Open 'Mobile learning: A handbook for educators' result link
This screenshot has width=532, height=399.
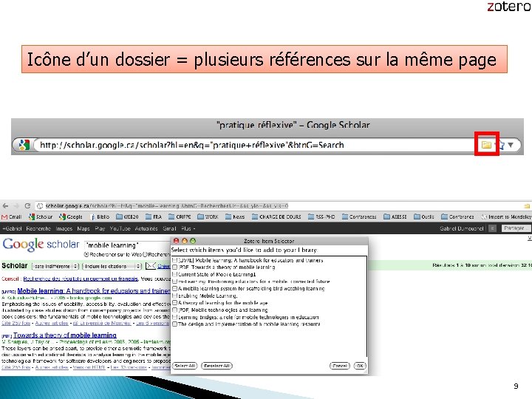pos(94,291)
